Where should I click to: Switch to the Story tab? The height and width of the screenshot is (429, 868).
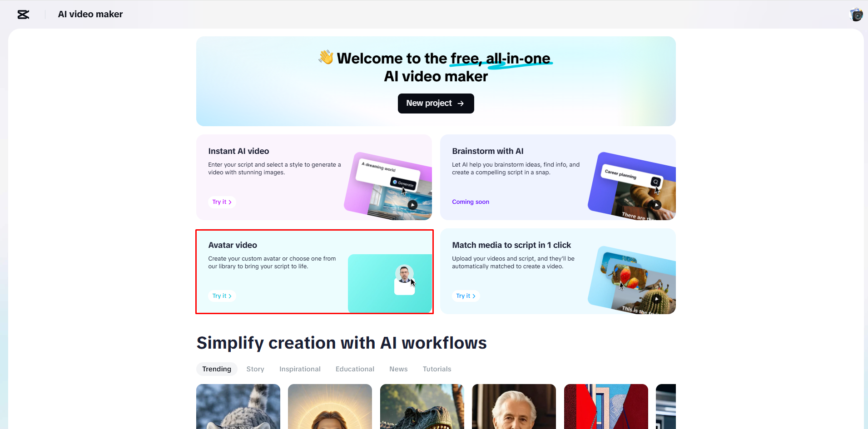(255, 369)
